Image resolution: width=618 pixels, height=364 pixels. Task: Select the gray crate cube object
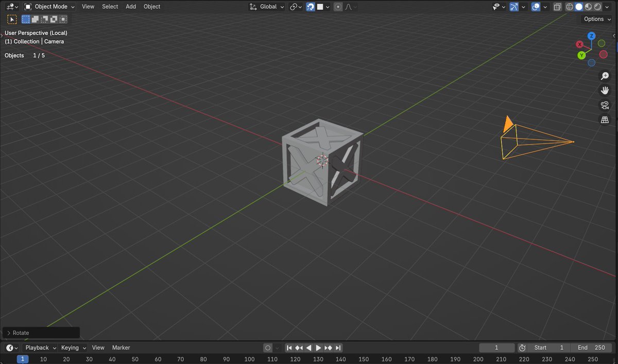coord(322,162)
